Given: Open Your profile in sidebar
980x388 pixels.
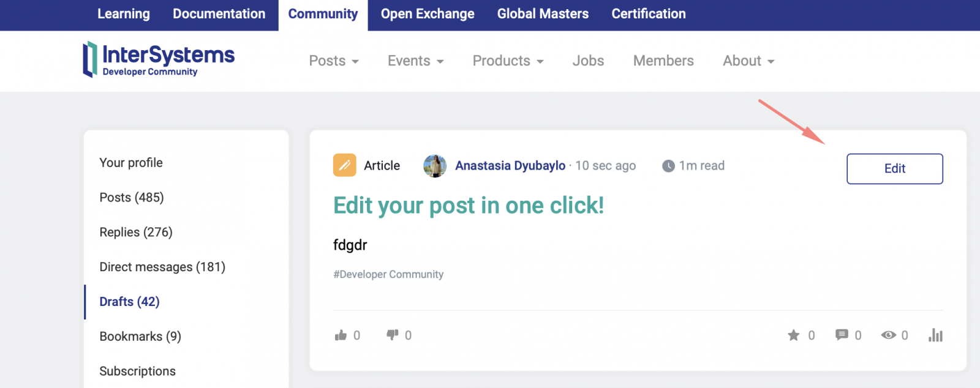Looking at the screenshot, I should (x=131, y=163).
